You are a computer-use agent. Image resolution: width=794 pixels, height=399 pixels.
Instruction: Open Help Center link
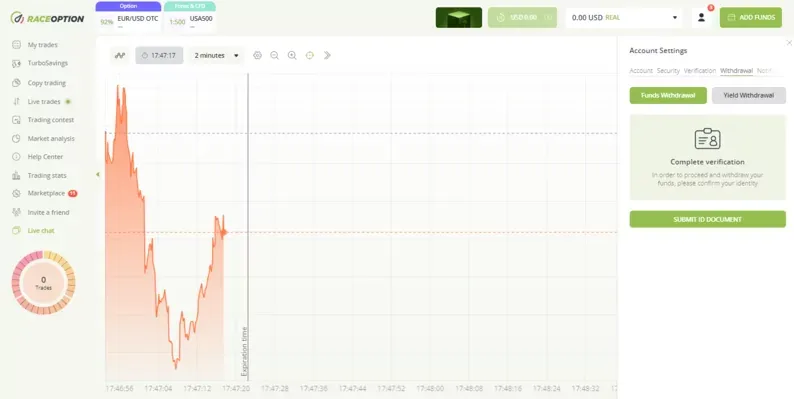tap(46, 157)
